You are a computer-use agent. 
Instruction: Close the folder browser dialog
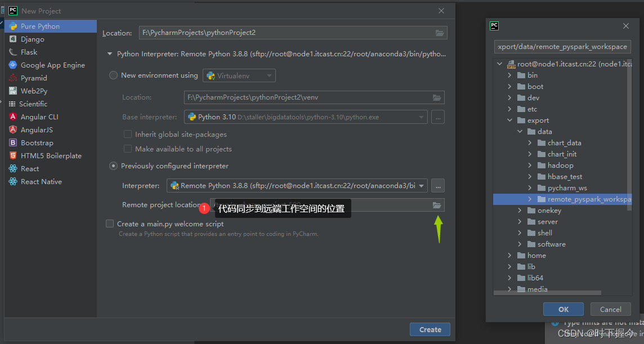click(626, 26)
